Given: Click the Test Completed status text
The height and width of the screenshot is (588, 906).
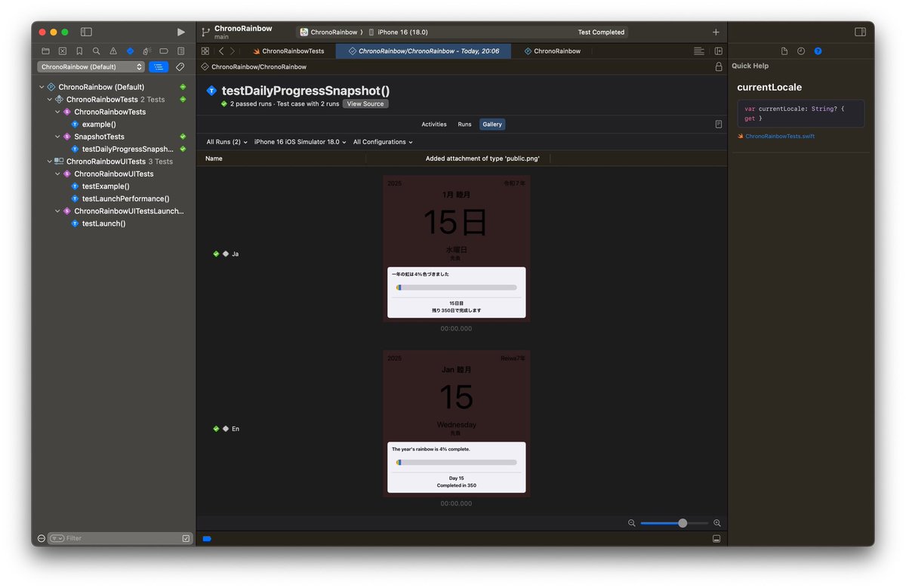Looking at the screenshot, I should click(x=601, y=32).
